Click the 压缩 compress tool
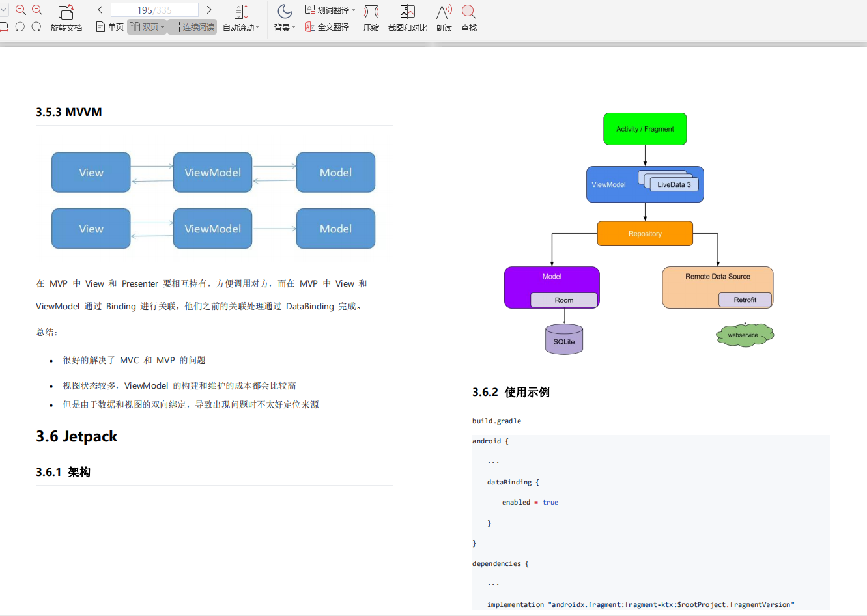 click(371, 18)
